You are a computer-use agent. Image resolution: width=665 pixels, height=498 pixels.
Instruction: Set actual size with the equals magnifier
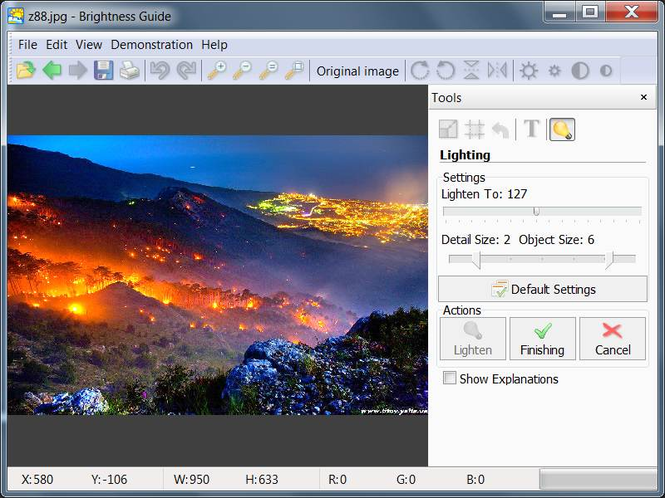[x=269, y=70]
